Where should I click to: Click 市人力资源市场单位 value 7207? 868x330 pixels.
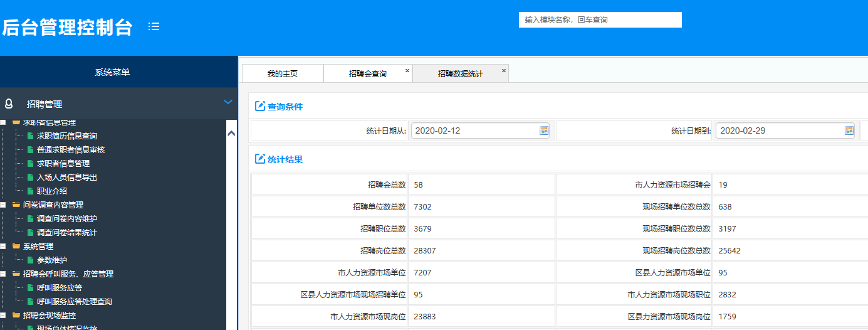pos(422,273)
